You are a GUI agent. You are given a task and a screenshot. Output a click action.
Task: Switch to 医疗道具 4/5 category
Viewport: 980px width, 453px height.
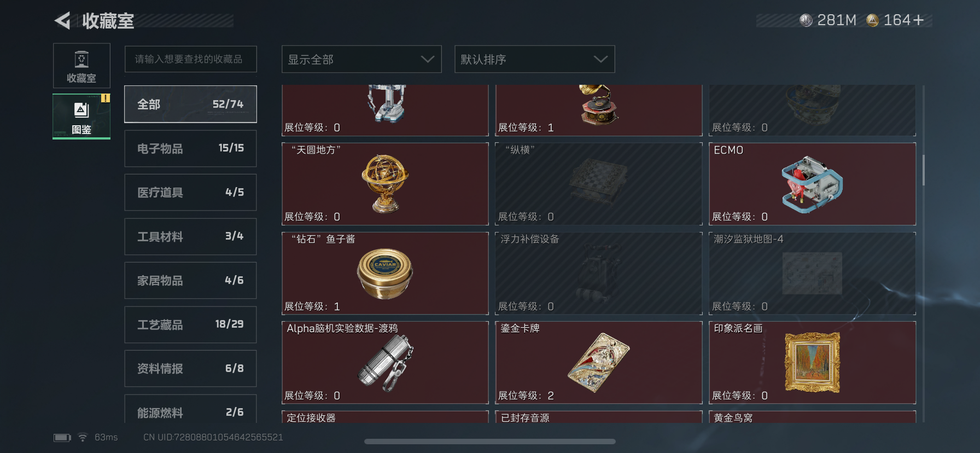pyautogui.click(x=190, y=192)
